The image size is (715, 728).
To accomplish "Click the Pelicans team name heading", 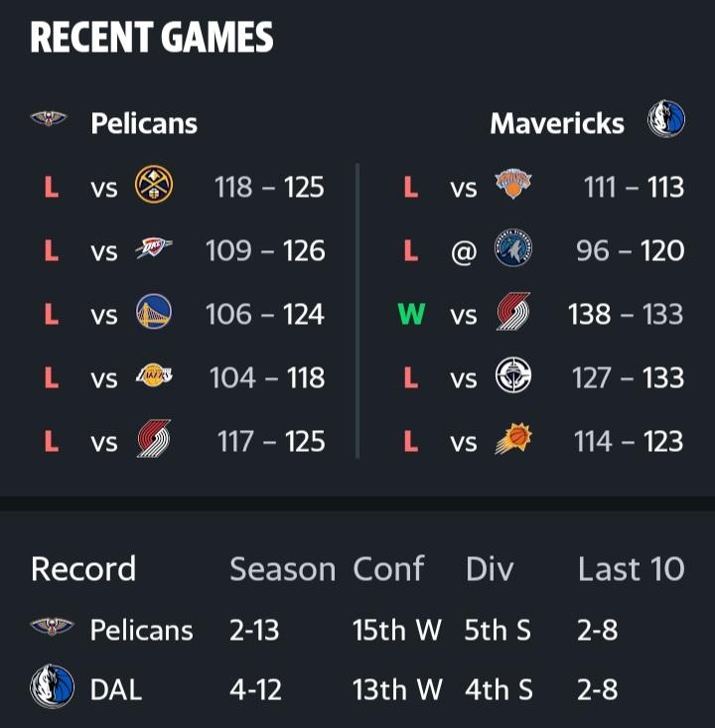I will point(144,123).
